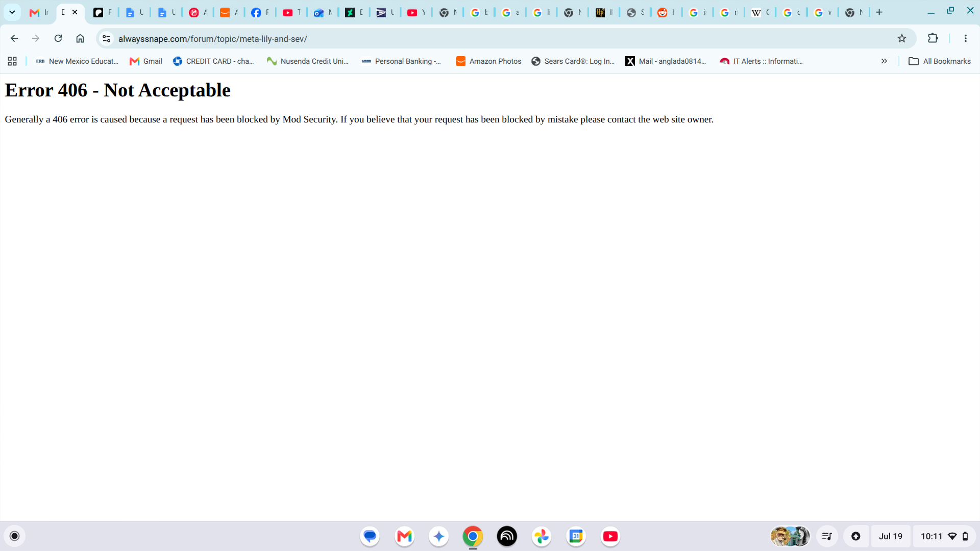Click the Chrome icon on the shelf
The width and height of the screenshot is (980, 551).
[x=473, y=536]
